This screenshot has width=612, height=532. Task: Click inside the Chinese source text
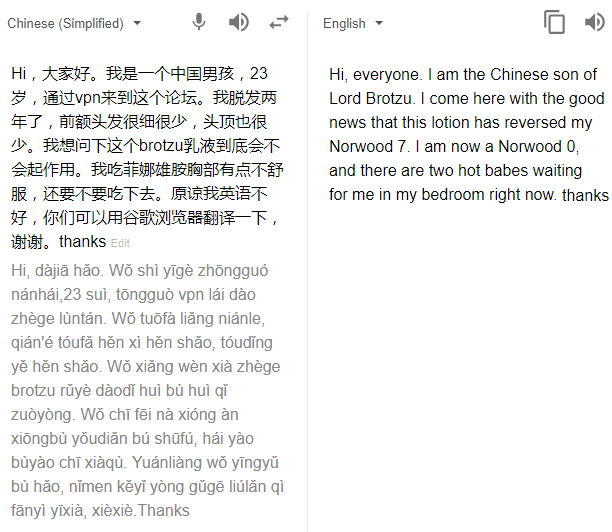coord(147,158)
